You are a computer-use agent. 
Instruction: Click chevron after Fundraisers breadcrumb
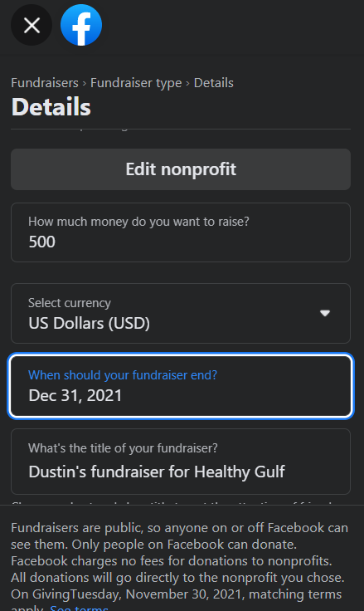tap(85, 83)
